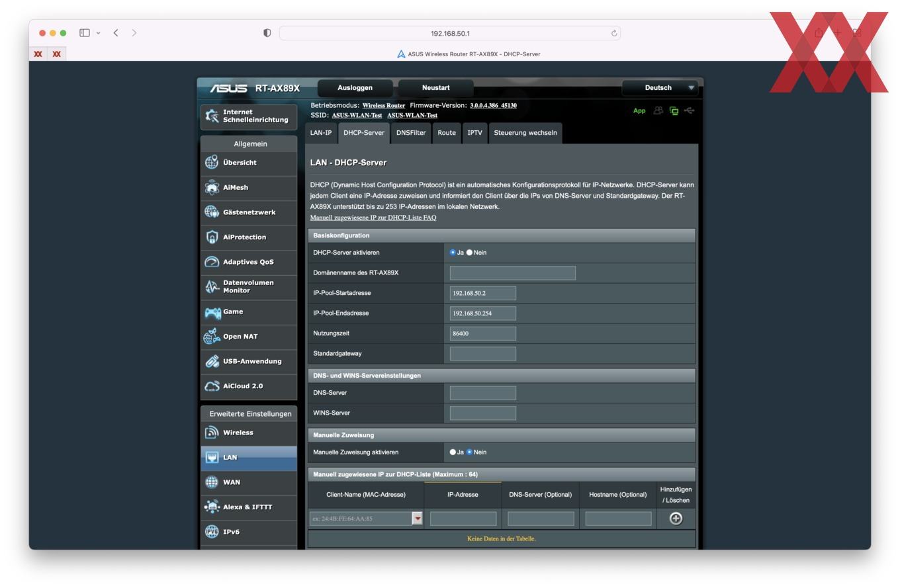Focus Domänenname des RT-AX89X field

pos(513,273)
